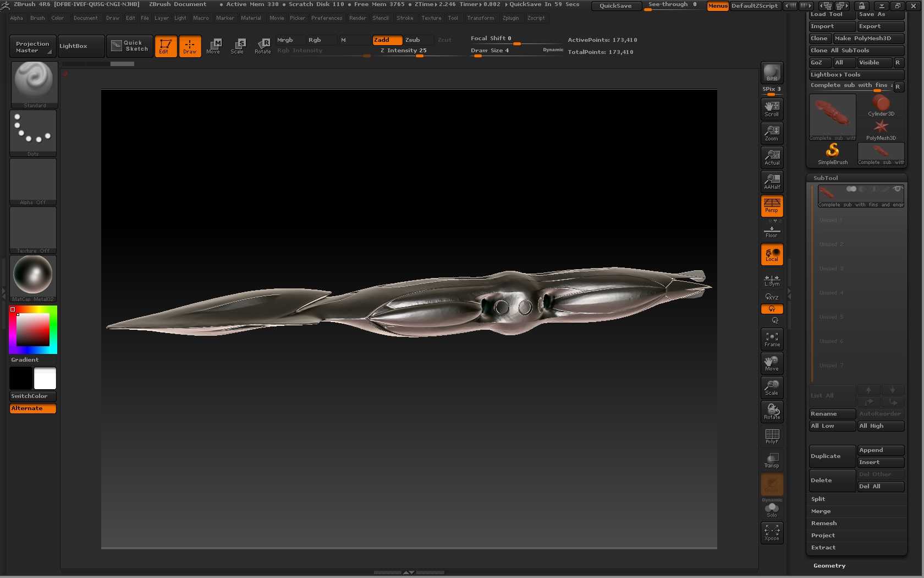Enable Zsub sculpt mode
Screen dimensions: 924x578
coord(413,40)
